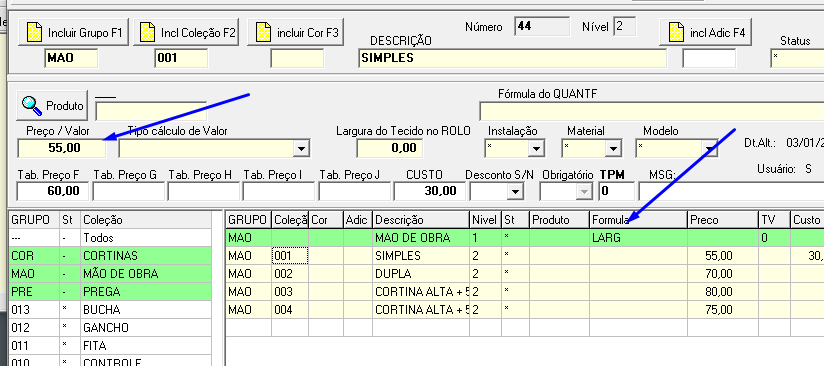This screenshot has height=366, width=824.
Task: Click the Largura do Tecido no ROLO field
Action: point(389,148)
